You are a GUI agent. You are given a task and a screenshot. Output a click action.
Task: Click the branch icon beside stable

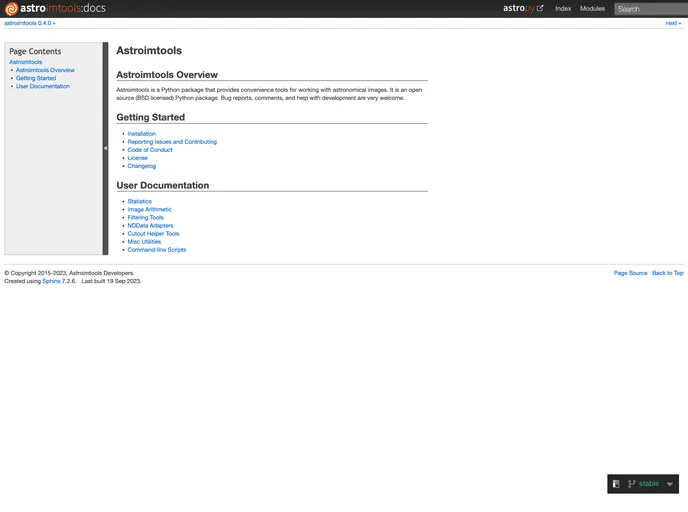point(631,483)
